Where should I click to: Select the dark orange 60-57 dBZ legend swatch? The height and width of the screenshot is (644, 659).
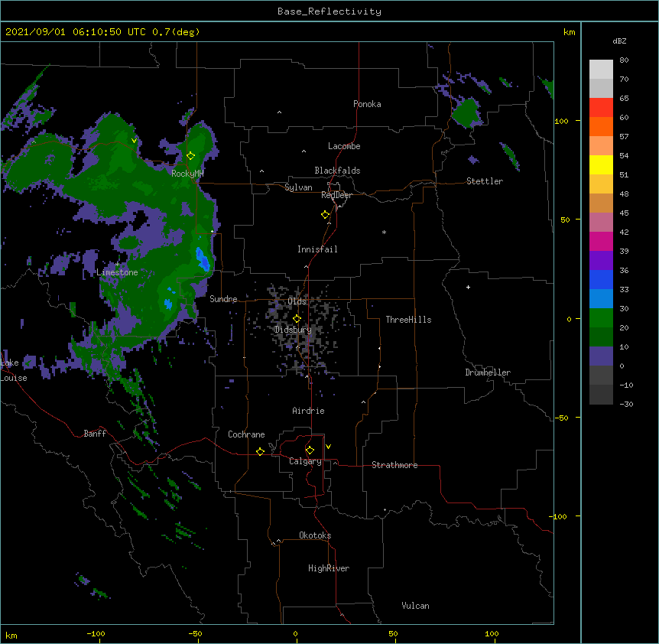tap(601, 126)
